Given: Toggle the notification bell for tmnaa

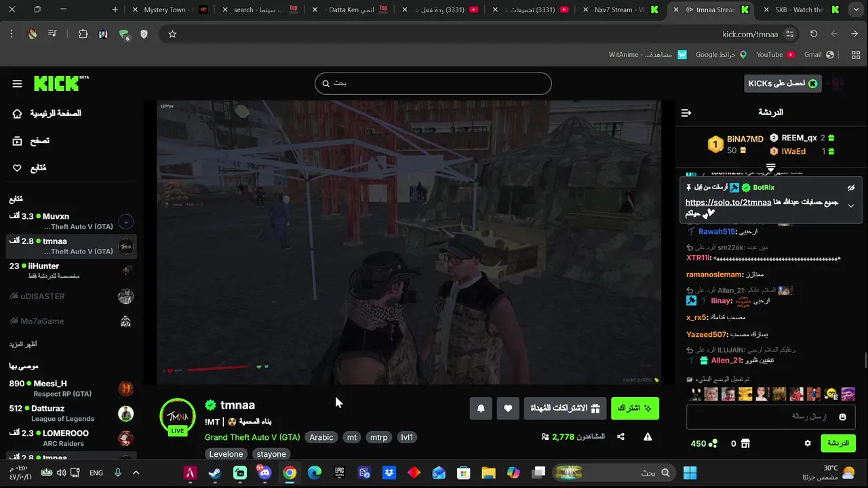Looking at the screenshot, I should [481, 408].
